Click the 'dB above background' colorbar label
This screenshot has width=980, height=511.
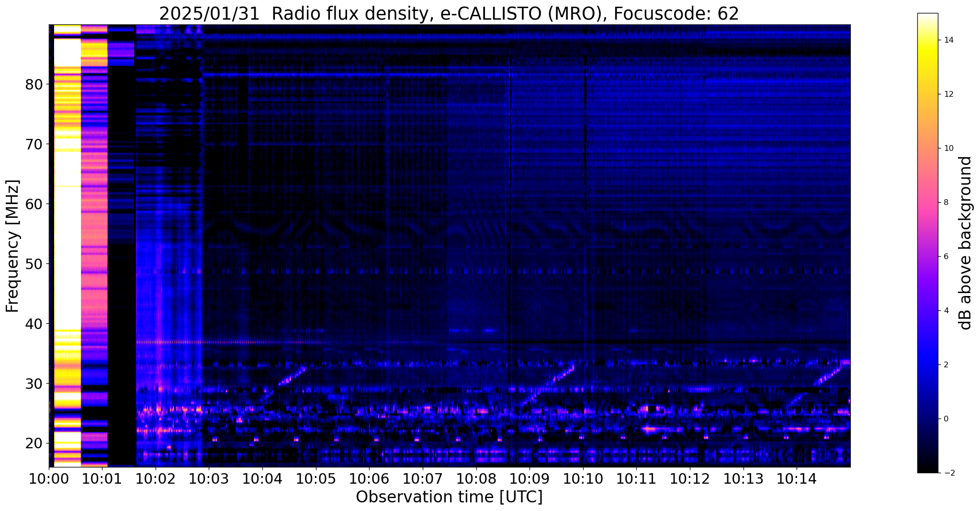pyautogui.click(x=966, y=243)
